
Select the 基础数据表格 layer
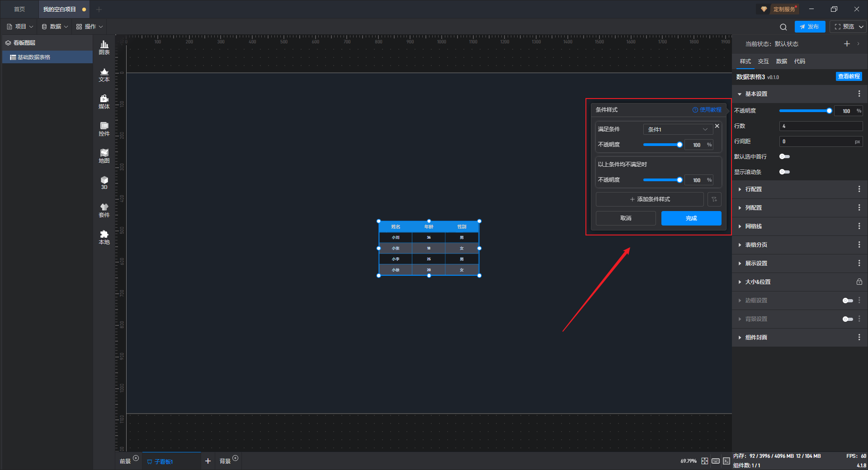pyautogui.click(x=47, y=57)
